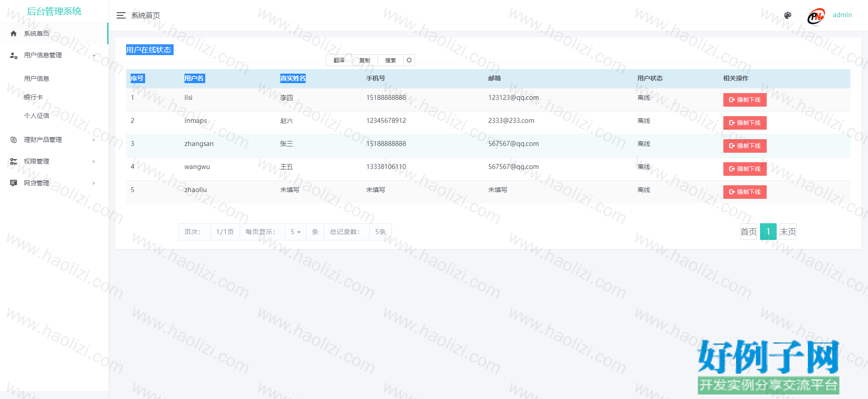Open the 用户信息 submenu item
Screen dimensions: 868x399
(37, 79)
